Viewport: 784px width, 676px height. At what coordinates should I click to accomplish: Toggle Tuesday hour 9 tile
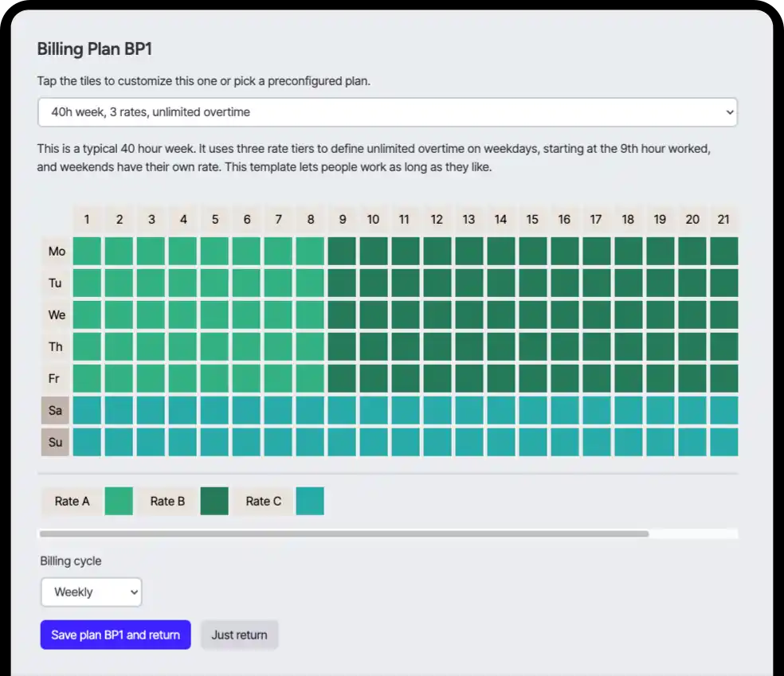point(342,283)
